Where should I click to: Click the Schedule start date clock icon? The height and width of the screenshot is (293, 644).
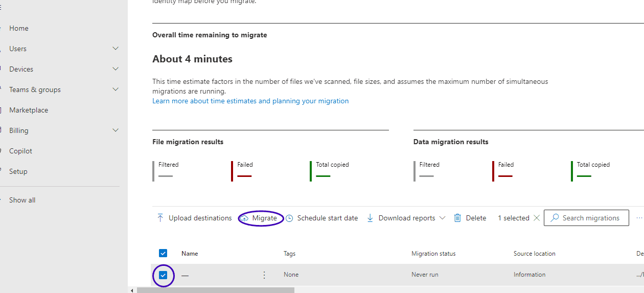[289, 218]
